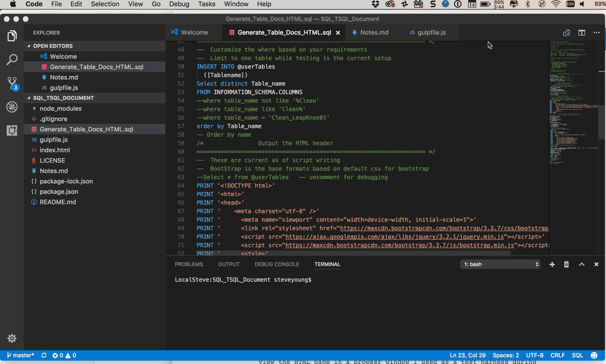Open the Go menu

pyautogui.click(x=156, y=4)
